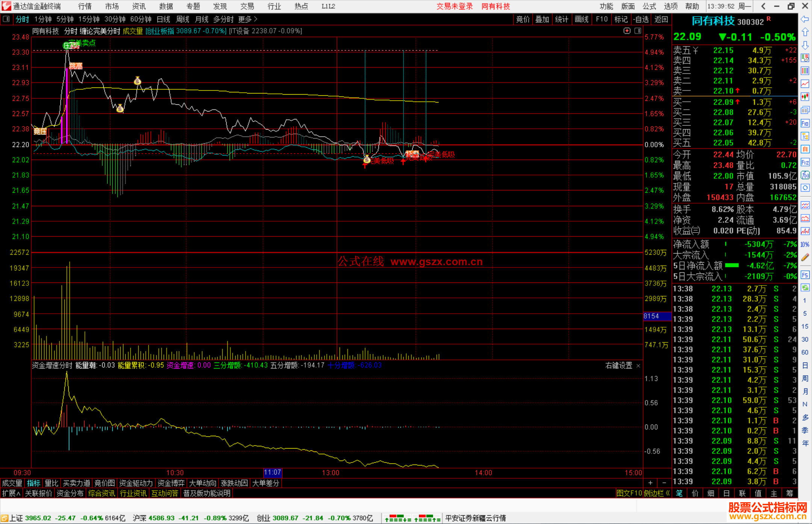The width and height of the screenshot is (812, 524).
Task: Click the left back arrow in right sidebar
Action: click(x=805, y=19)
